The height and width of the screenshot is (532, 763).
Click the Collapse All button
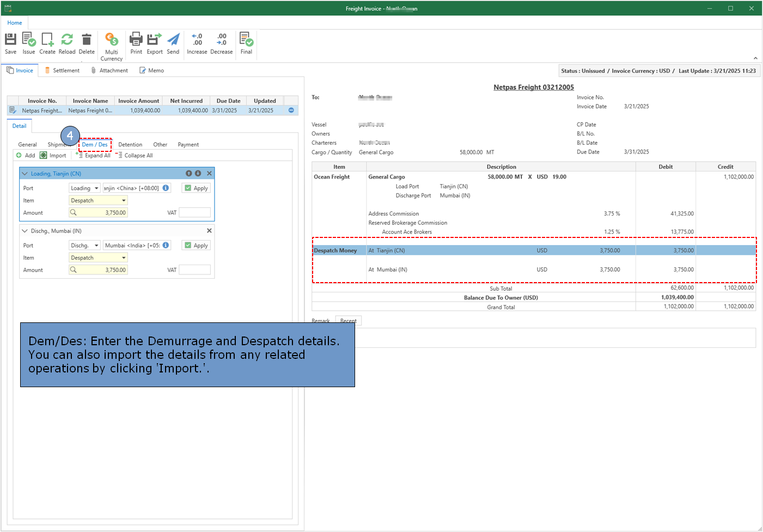pyautogui.click(x=134, y=156)
